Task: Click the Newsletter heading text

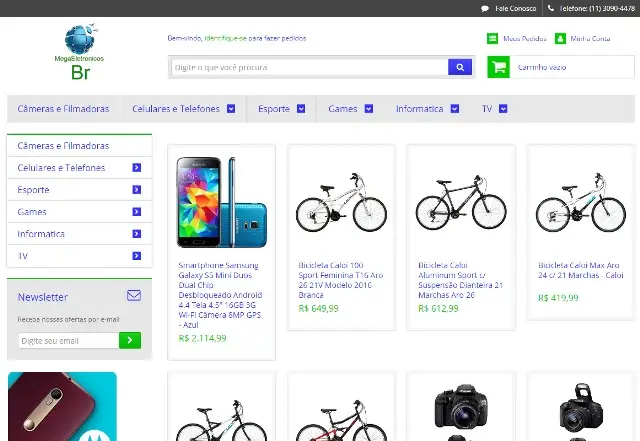Action: (42, 297)
